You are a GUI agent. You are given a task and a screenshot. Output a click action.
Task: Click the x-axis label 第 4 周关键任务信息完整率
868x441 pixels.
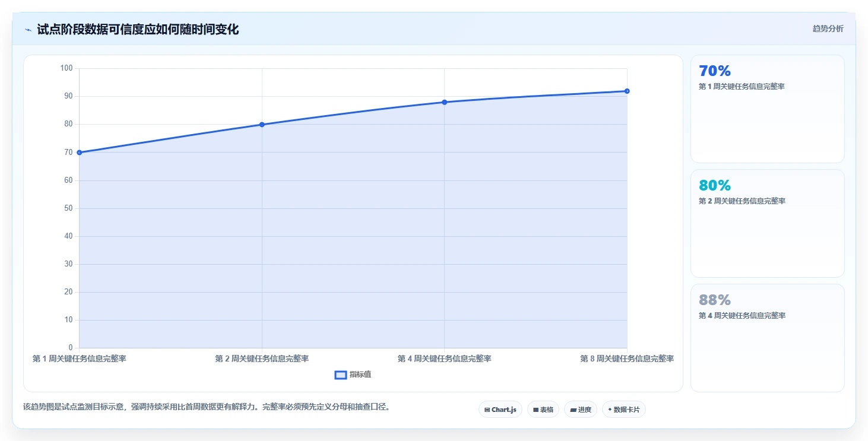[444, 358]
